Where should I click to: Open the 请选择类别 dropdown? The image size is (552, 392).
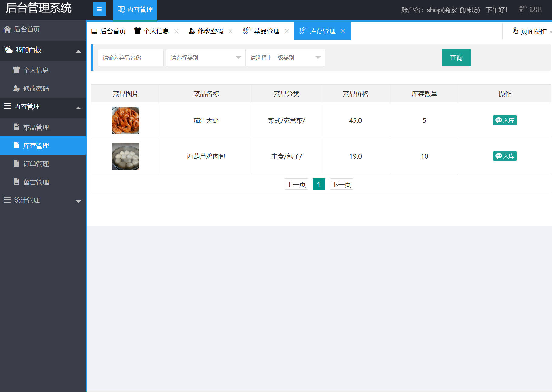tap(206, 57)
